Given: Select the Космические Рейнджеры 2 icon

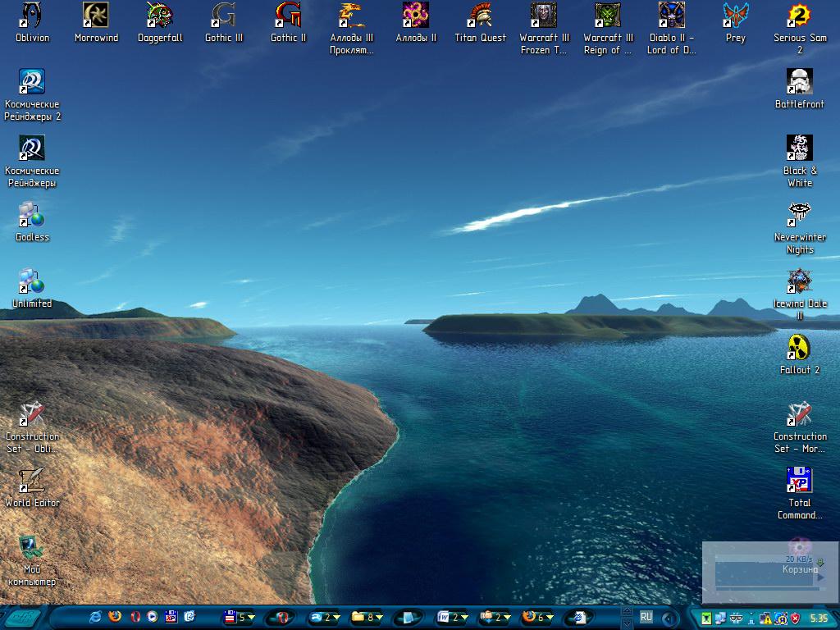Looking at the screenshot, I should [x=32, y=95].
